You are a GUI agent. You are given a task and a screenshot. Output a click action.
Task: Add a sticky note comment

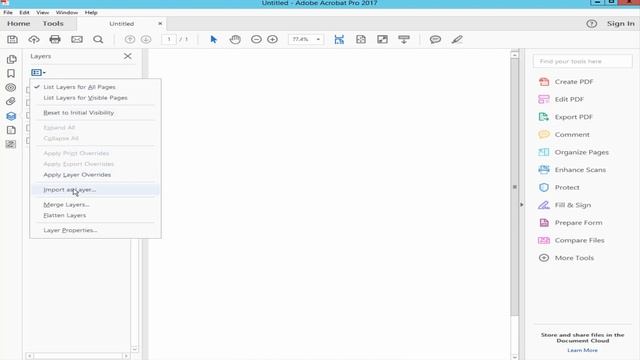tap(435, 39)
